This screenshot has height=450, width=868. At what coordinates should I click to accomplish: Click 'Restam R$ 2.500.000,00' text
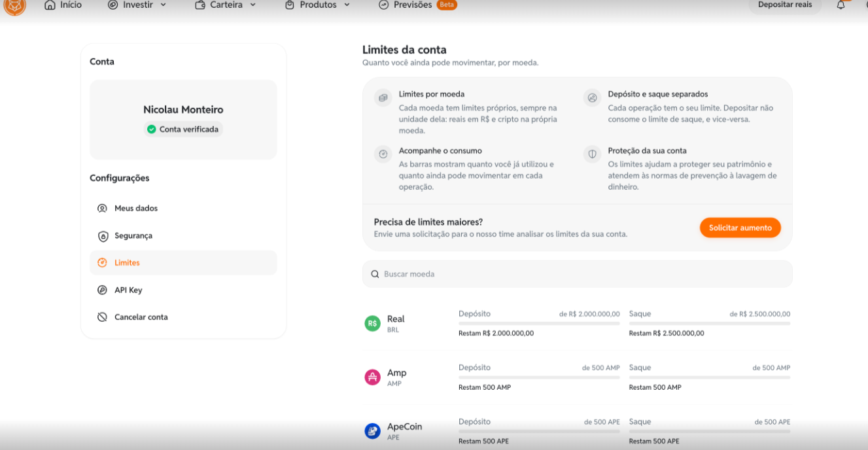click(667, 334)
